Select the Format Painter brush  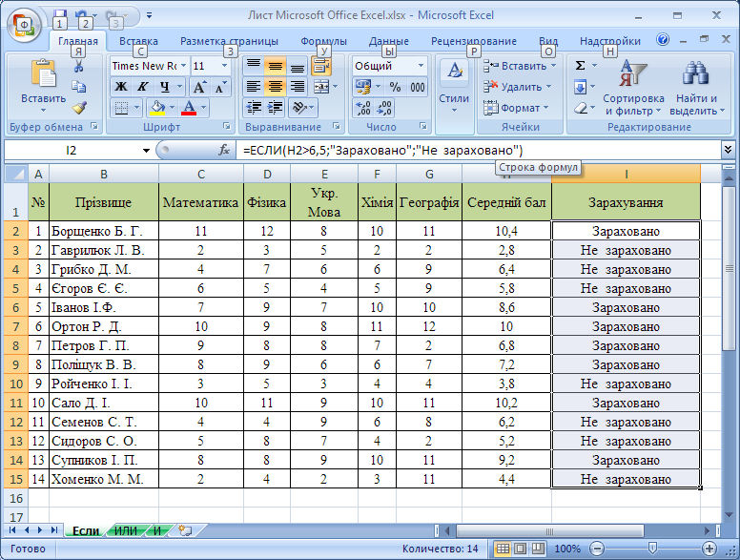pyautogui.click(x=79, y=108)
